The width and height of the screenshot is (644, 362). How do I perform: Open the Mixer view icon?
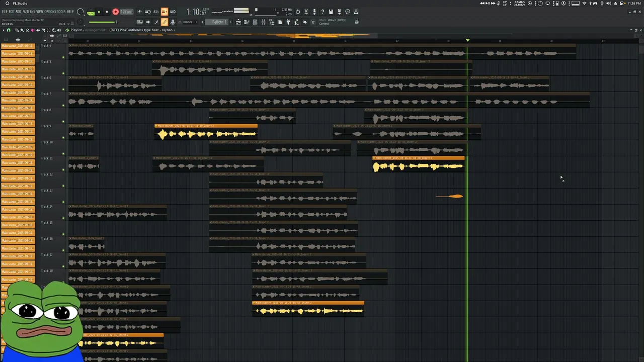tap(263, 22)
